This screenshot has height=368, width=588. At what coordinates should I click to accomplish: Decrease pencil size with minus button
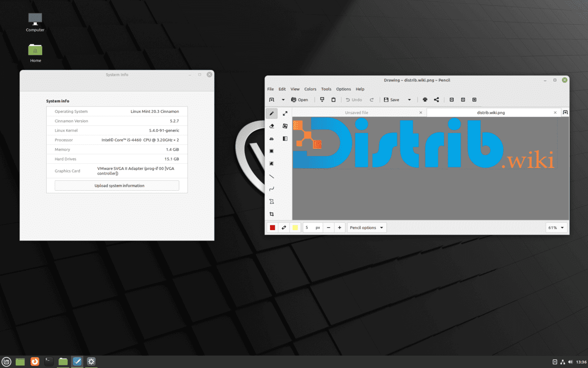point(328,228)
